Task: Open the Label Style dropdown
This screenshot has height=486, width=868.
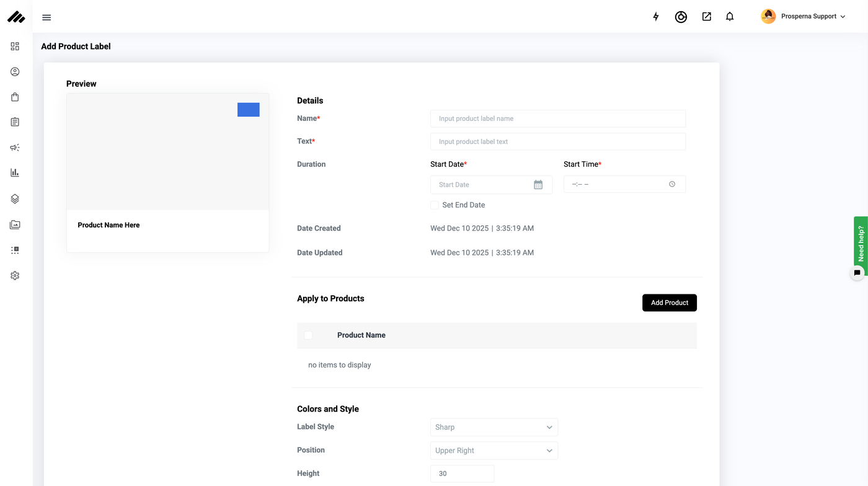Action: coord(494,427)
